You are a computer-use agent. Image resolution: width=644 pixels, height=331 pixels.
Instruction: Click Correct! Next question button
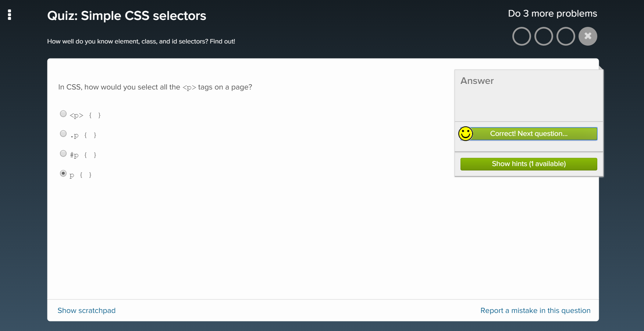point(529,134)
